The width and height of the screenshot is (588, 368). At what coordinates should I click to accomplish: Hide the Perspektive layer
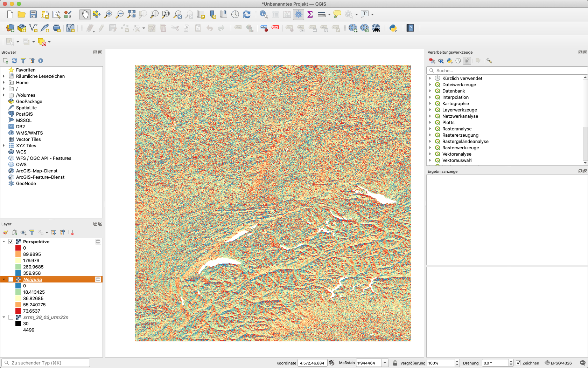pyautogui.click(x=11, y=241)
